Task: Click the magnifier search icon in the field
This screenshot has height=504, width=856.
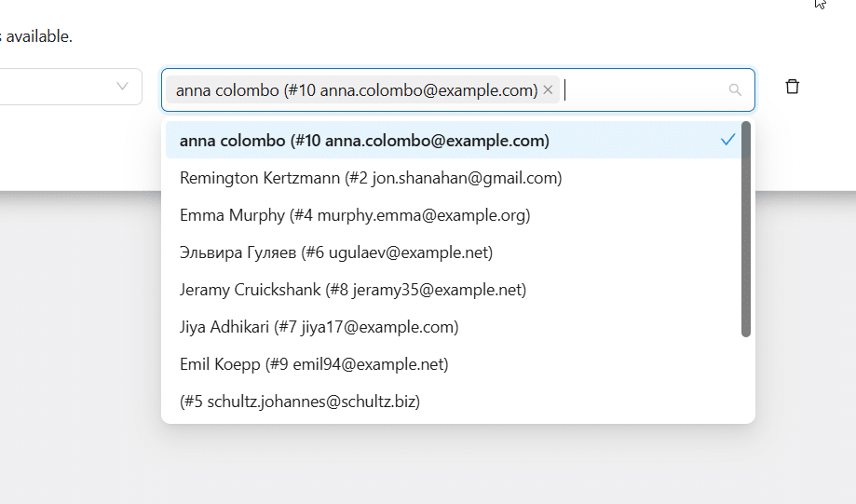Action: point(735,90)
